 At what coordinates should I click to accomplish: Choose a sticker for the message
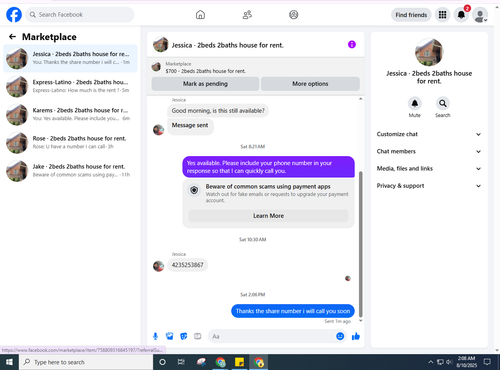[x=184, y=336]
